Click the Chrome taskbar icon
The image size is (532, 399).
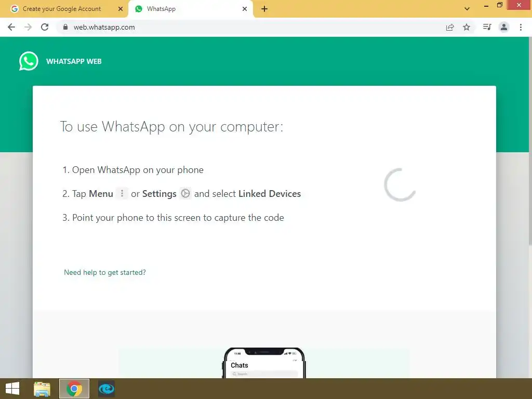tap(74, 389)
